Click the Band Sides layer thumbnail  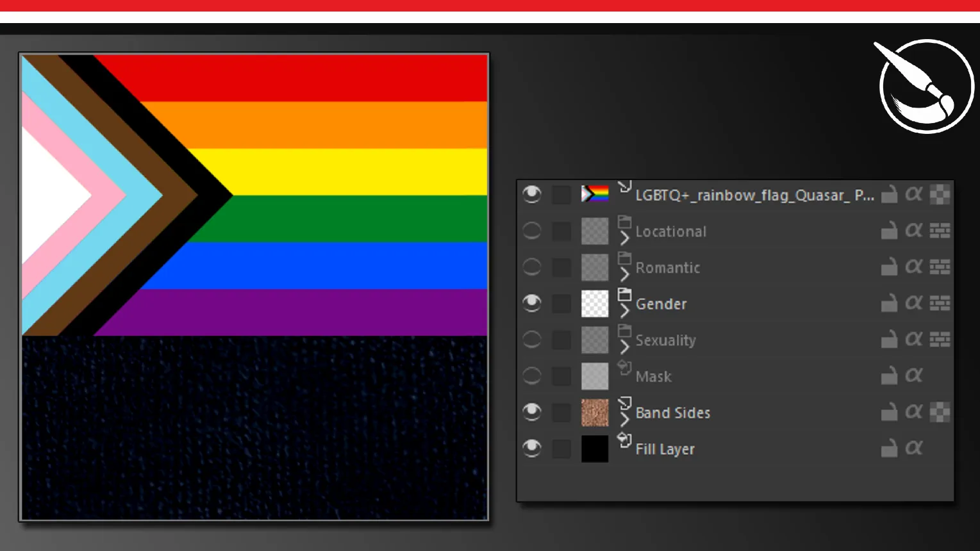click(594, 413)
